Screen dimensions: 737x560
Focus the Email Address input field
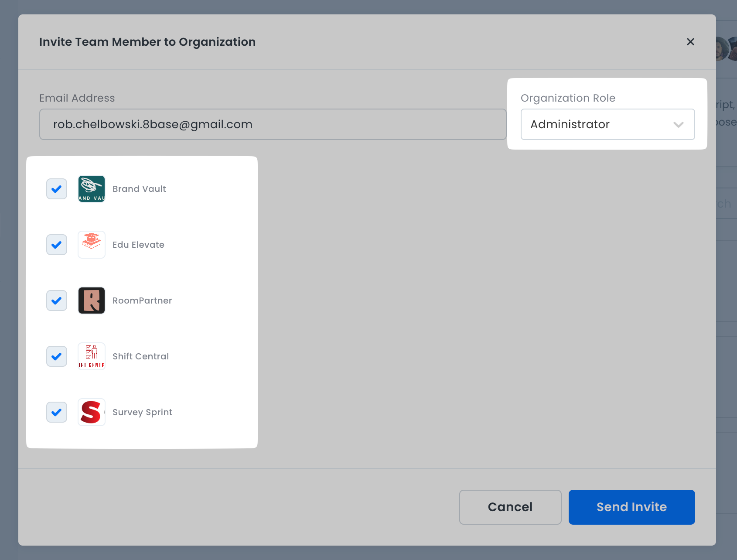point(273,124)
